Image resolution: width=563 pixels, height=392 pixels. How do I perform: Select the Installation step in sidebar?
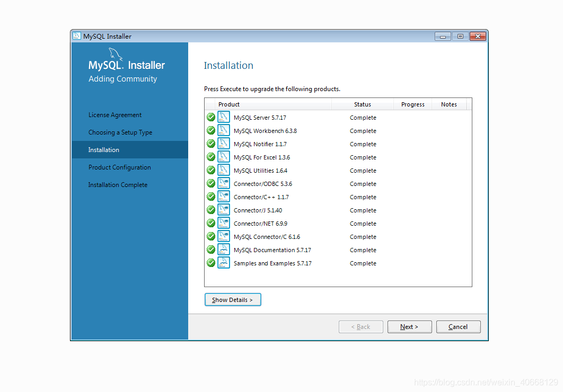point(130,150)
